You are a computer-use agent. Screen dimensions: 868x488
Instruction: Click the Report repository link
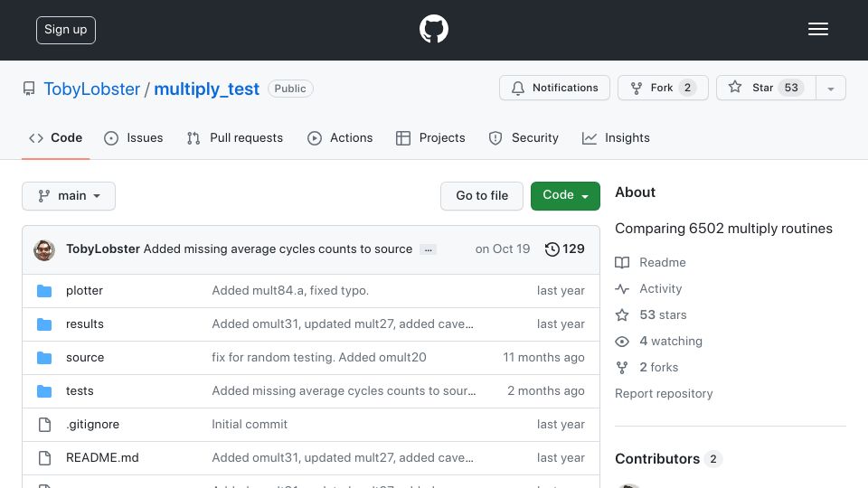coord(664,393)
